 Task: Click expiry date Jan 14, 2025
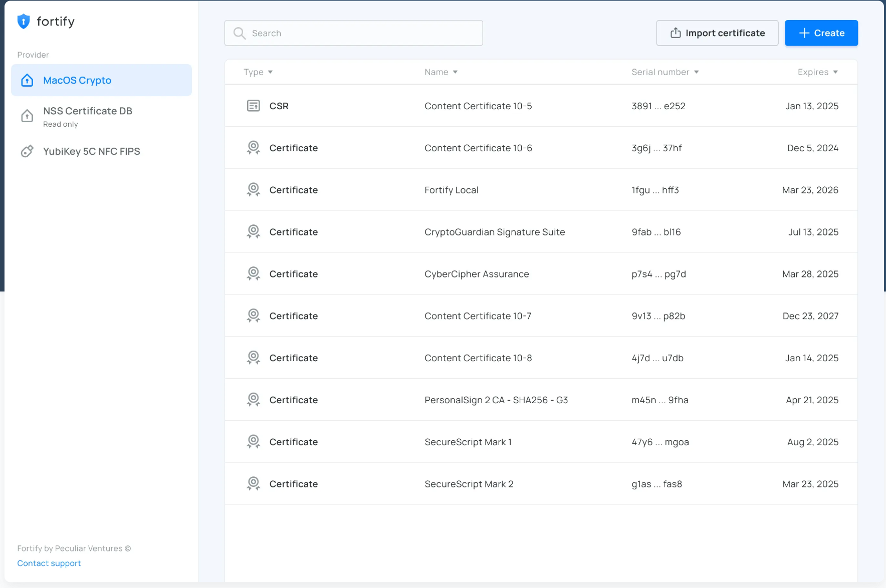pyautogui.click(x=812, y=359)
